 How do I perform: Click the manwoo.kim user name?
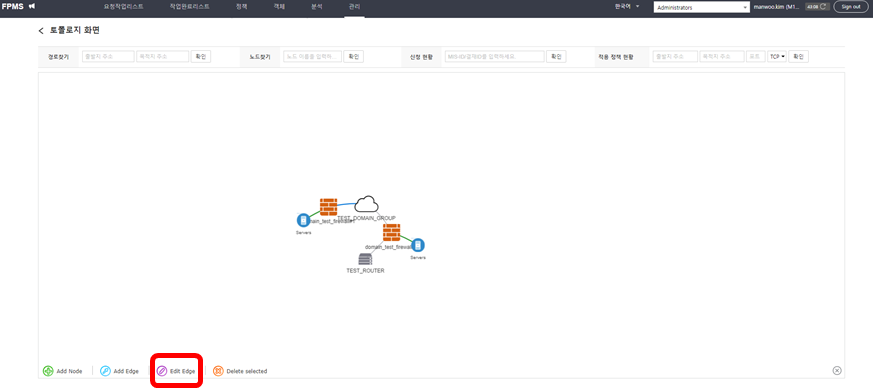(x=777, y=7)
